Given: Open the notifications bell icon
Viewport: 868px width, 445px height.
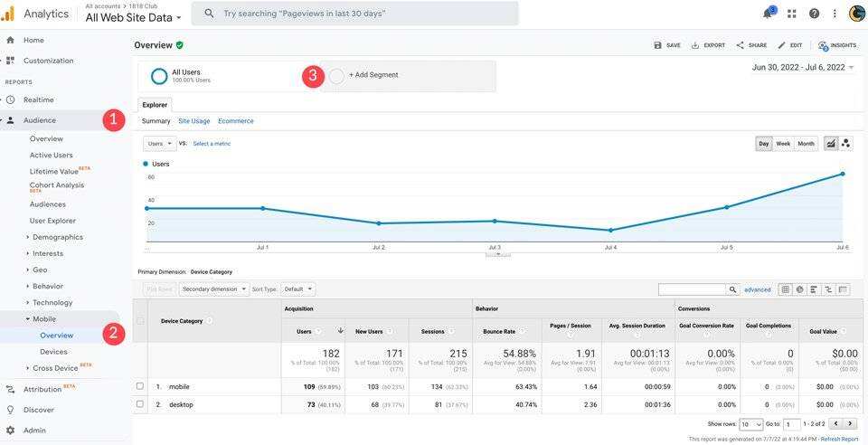Looking at the screenshot, I should point(768,14).
